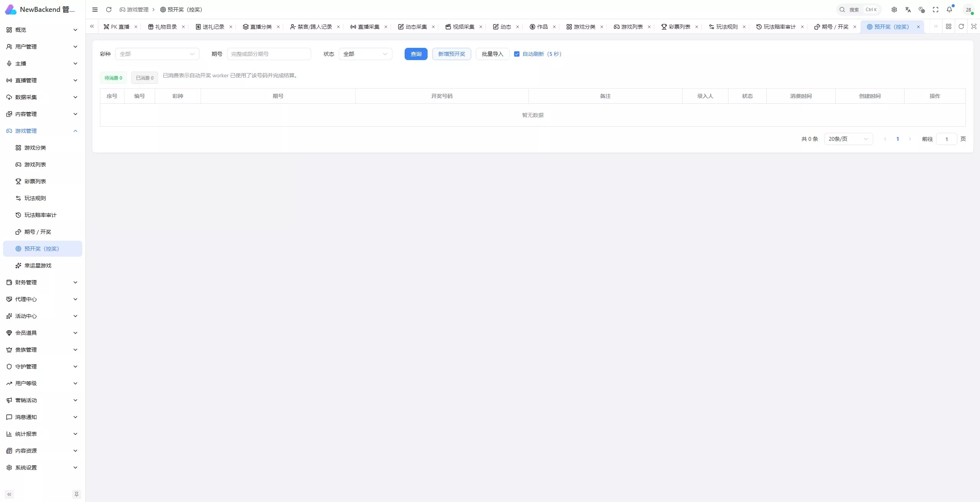Screen dimensions: 980x502
Task: Expand the 贵族管理 sidebar menu
Action: tap(42, 350)
